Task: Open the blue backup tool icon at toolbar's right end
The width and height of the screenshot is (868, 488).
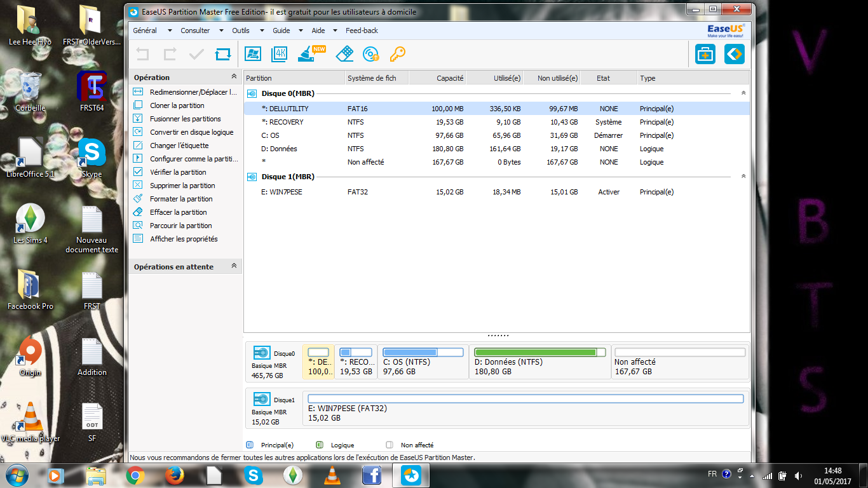Action: (x=734, y=55)
